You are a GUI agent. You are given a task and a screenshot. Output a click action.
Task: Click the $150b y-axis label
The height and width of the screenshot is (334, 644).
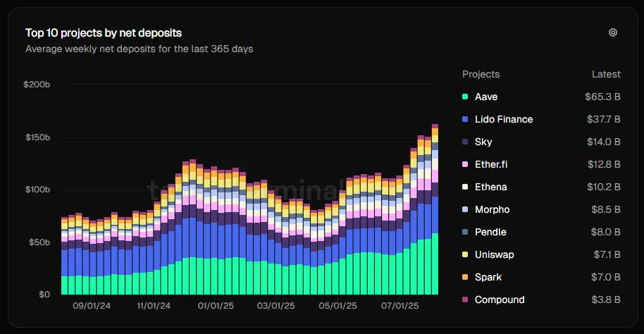click(38, 137)
